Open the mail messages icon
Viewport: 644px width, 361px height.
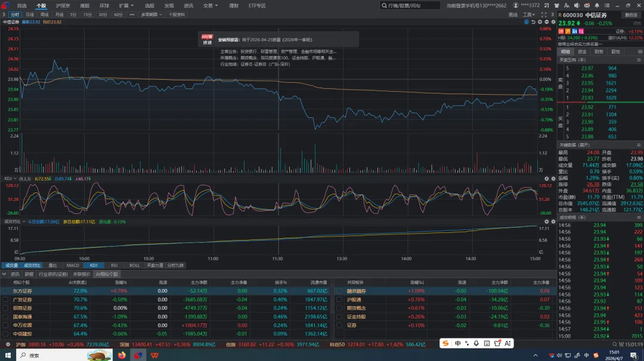(587, 5)
